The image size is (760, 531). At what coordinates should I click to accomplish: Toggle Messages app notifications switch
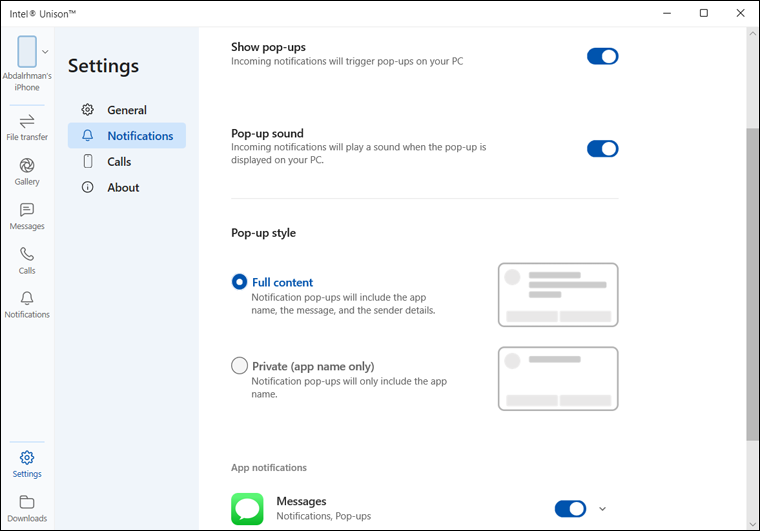coord(570,509)
